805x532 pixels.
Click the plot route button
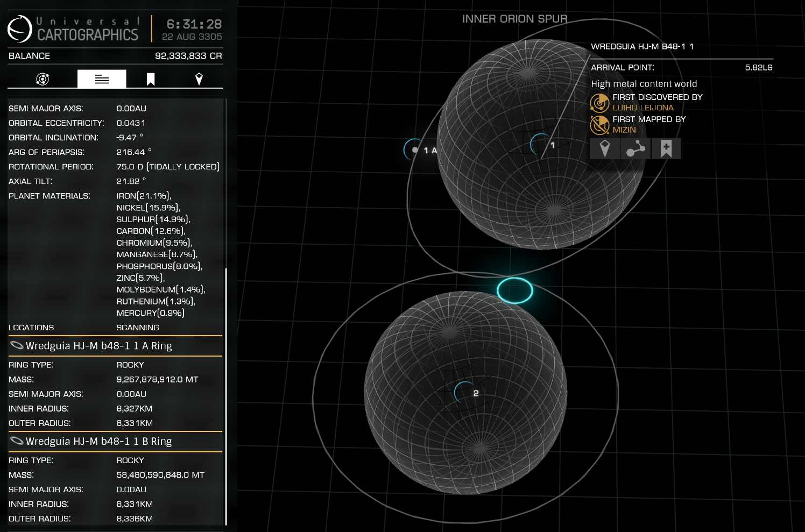point(635,148)
